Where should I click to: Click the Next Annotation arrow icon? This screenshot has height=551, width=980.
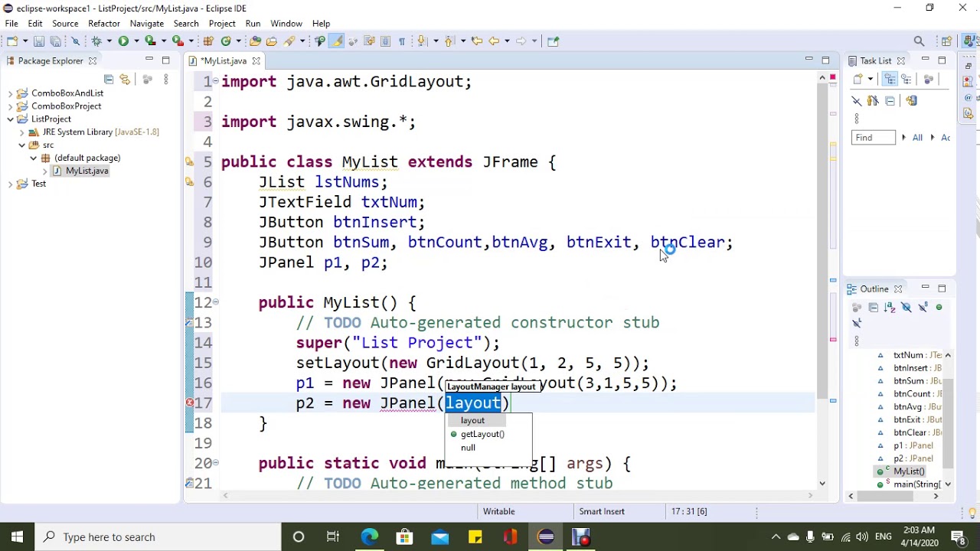[422, 41]
